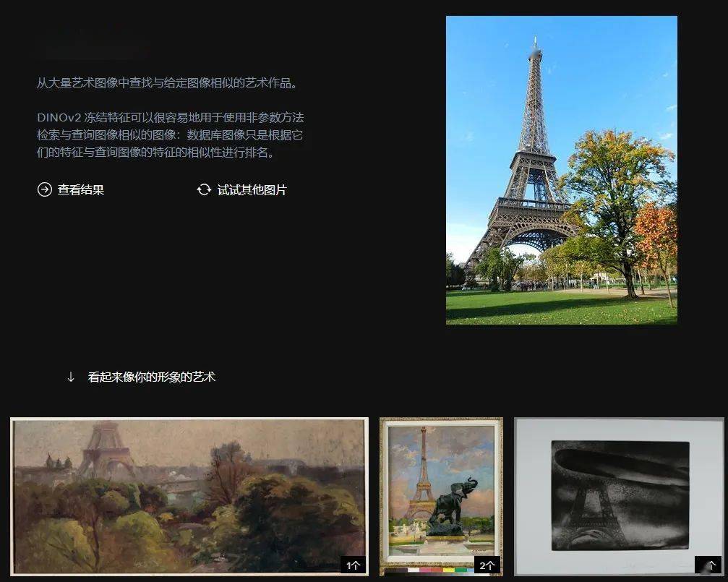The width and height of the screenshot is (728, 582).
Task: Click the 2个 badge on the elephant painting
Action: tap(487, 565)
